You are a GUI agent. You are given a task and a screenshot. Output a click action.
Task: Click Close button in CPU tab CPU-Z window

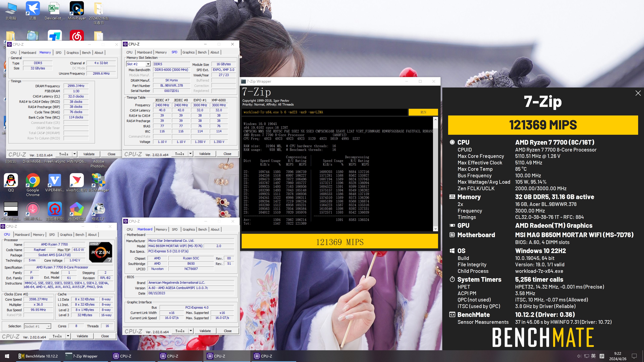pos(105,336)
